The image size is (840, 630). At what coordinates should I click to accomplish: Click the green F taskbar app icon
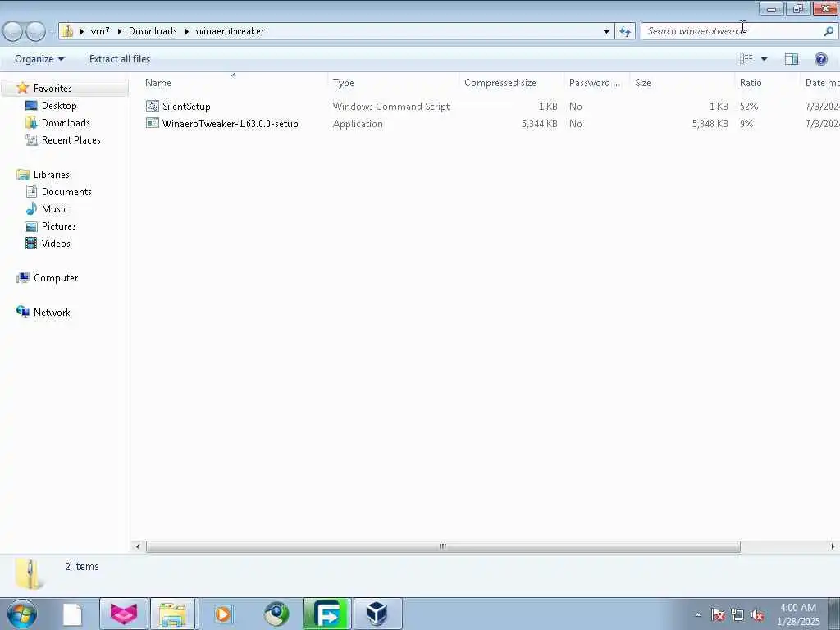[326, 614]
